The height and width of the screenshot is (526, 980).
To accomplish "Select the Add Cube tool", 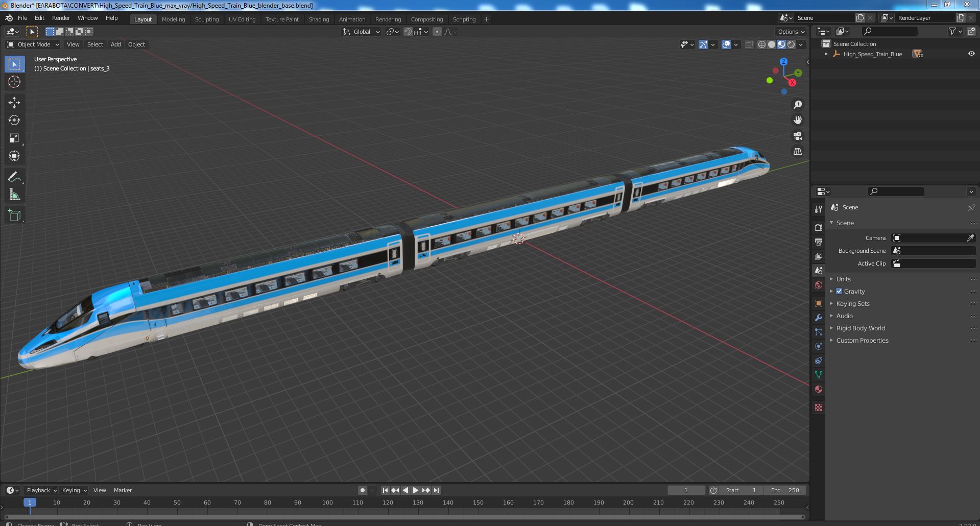I will (x=14, y=215).
